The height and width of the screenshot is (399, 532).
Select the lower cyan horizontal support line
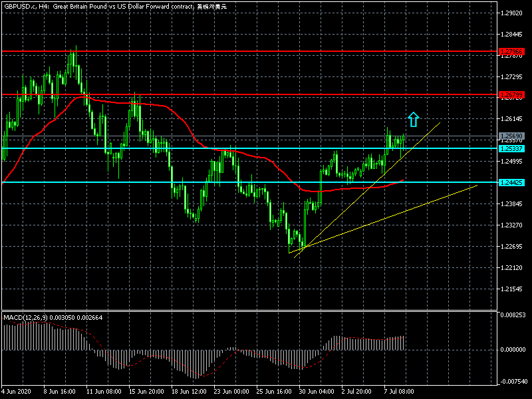249,182
